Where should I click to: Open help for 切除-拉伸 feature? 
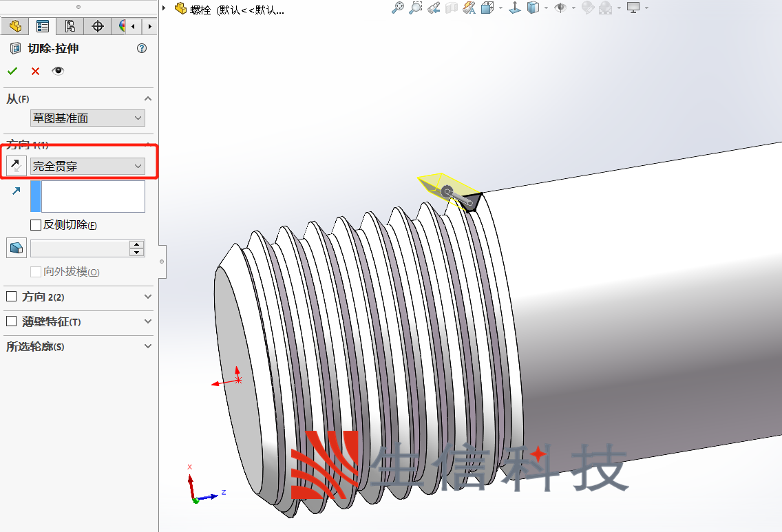(x=142, y=48)
